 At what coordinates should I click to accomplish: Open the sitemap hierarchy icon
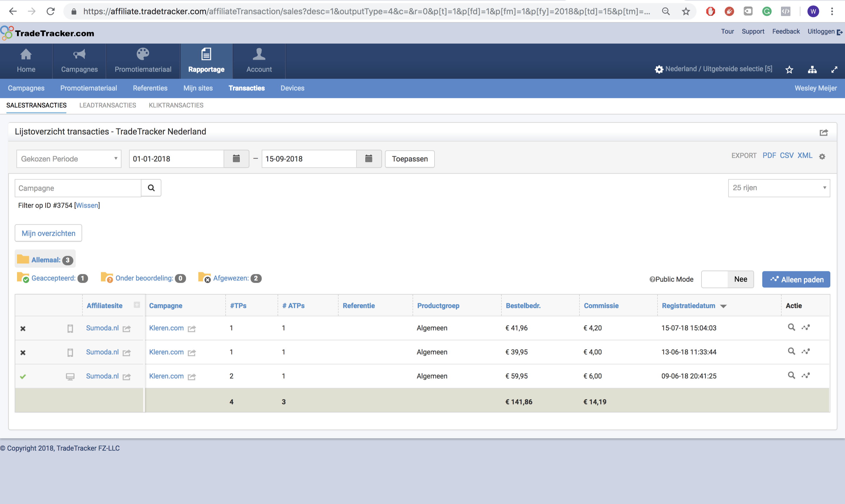pyautogui.click(x=812, y=70)
